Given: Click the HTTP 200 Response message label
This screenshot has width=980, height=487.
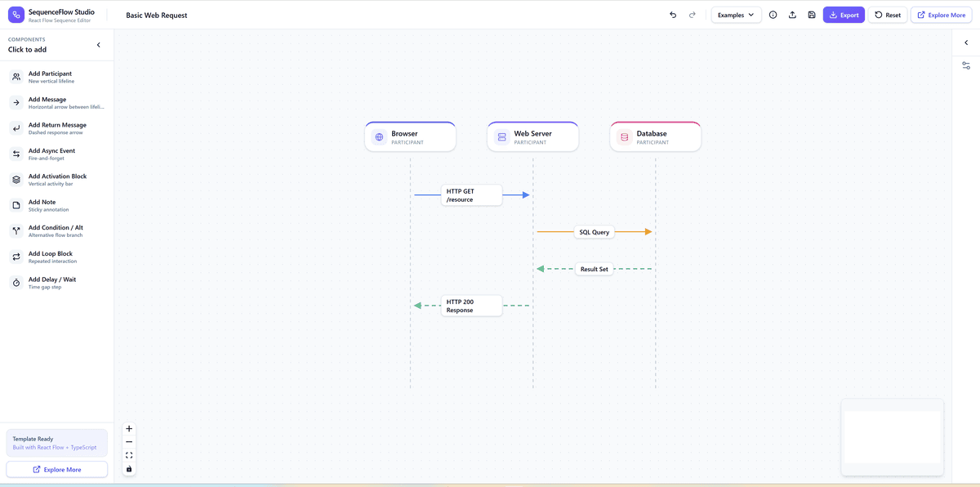Looking at the screenshot, I should [471, 306].
